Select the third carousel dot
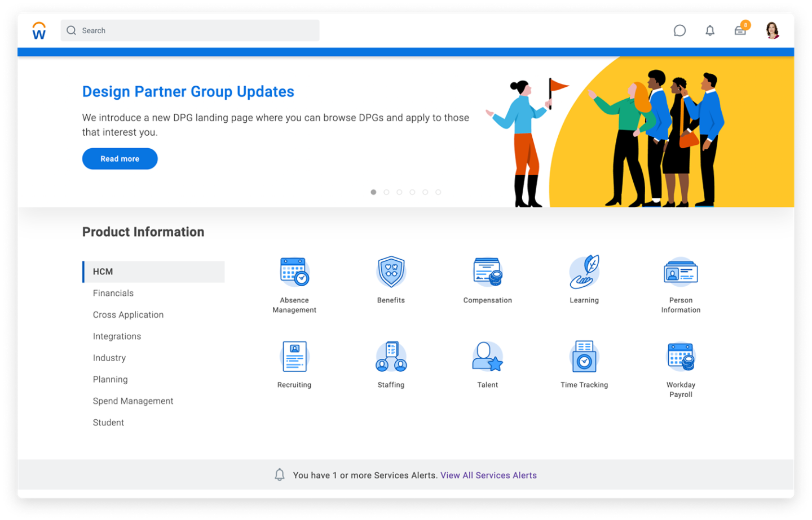This screenshot has width=812, height=520. (x=399, y=192)
